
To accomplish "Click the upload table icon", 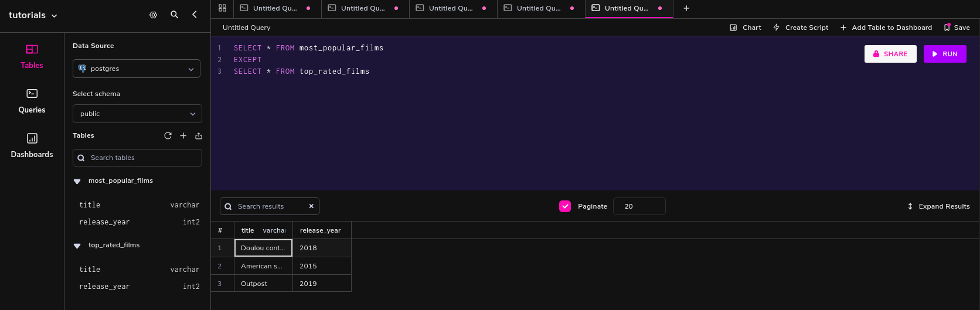I will pos(199,136).
